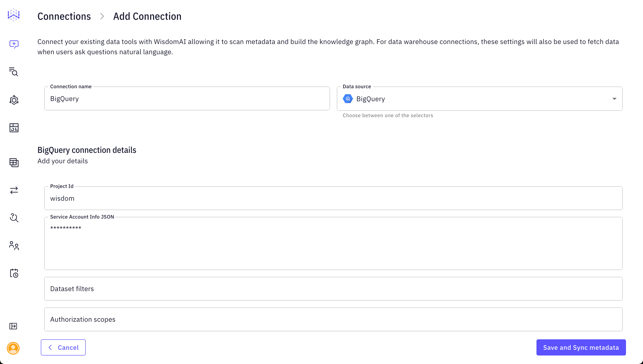643x364 pixels.
Task: Click into the Project Id field
Action: 333,198
